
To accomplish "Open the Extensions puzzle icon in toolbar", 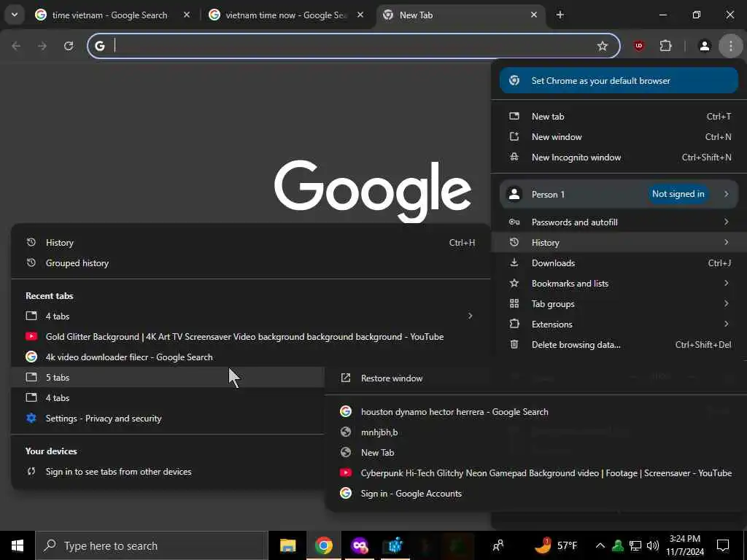I will 665,46.
